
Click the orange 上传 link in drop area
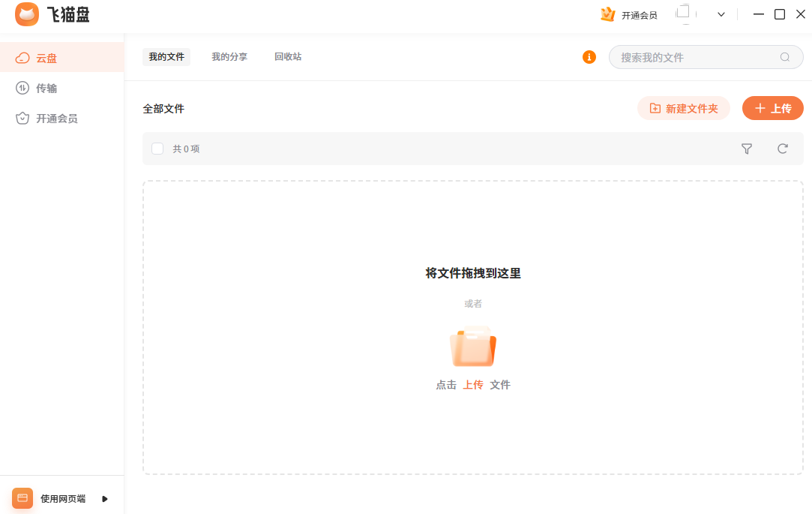473,385
